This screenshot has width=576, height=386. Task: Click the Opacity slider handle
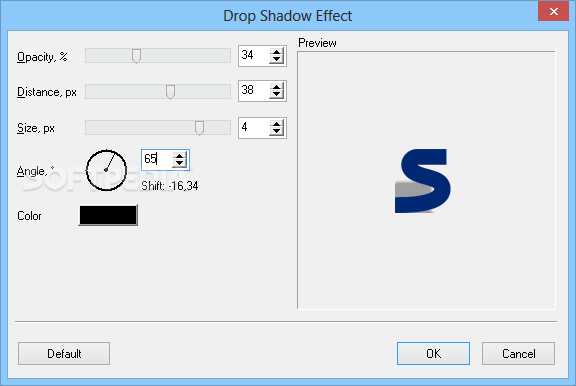[x=136, y=56]
